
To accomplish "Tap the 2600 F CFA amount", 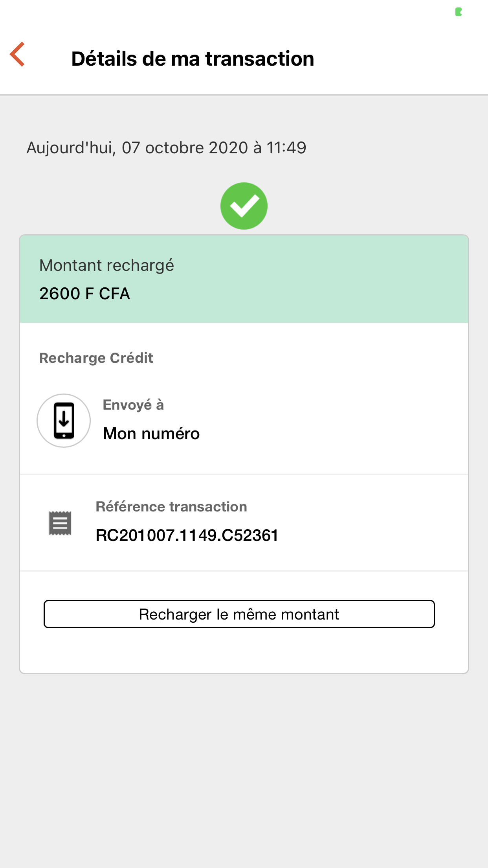I will point(84,294).
